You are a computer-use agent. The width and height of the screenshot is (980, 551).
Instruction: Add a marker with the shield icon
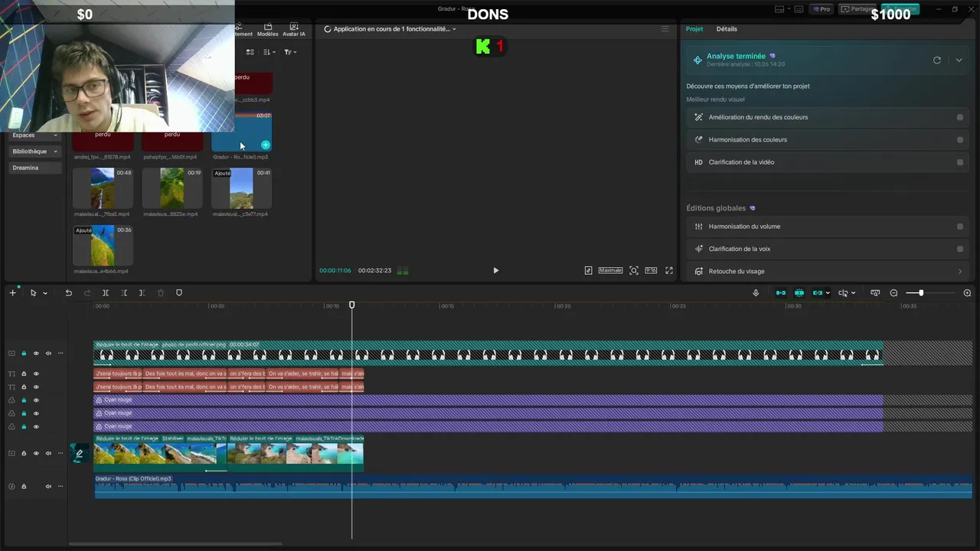click(x=179, y=293)
